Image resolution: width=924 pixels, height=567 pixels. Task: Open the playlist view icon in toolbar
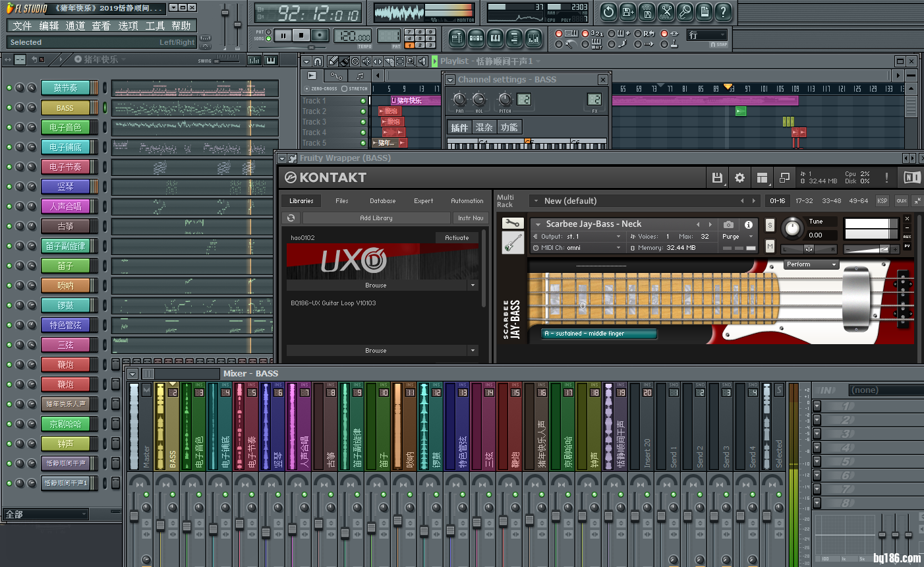[457, 38]
